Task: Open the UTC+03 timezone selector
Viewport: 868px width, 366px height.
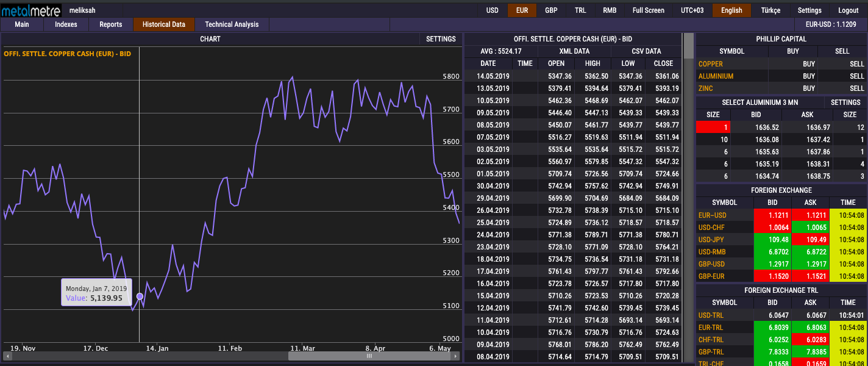Action: pos(692,10)
